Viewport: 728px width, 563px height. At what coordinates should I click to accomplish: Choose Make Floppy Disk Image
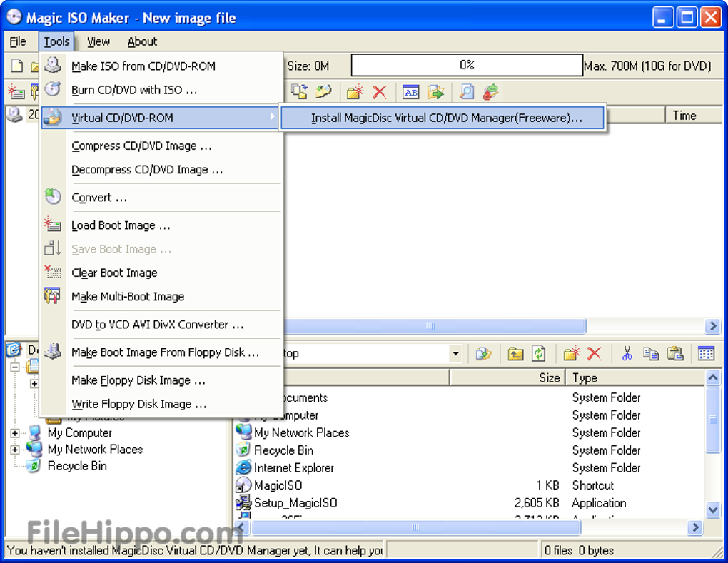click(x=162, y=380)
